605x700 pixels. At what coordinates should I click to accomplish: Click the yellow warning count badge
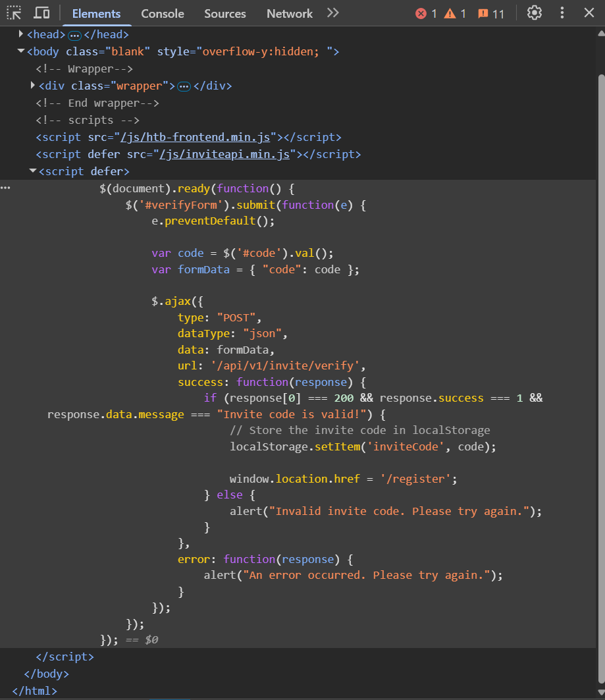coord(455,14)
